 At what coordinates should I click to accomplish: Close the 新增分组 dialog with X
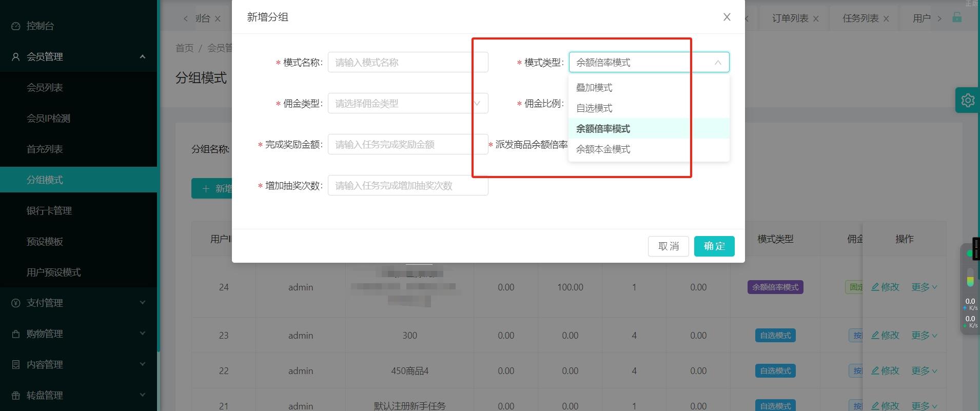(727, 17)
